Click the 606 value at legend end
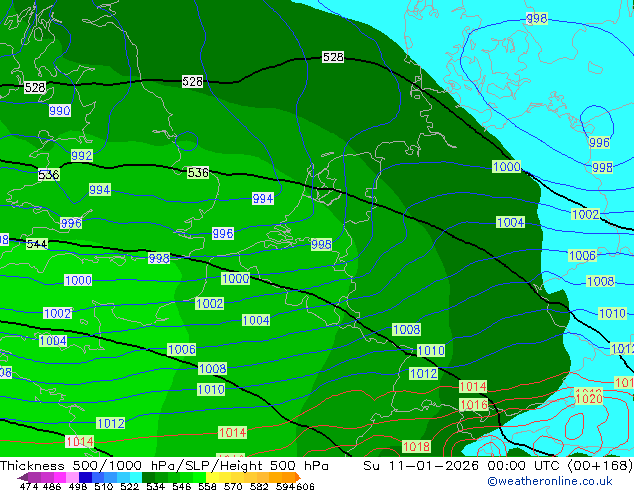 click(x=306, y=486)
